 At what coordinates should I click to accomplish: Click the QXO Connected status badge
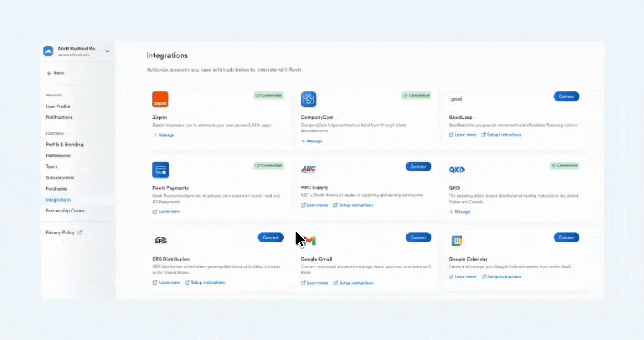click(565, 166)
